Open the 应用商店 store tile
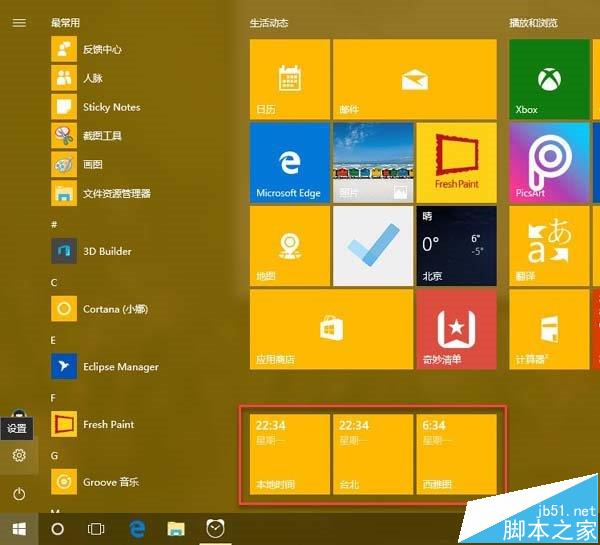The height and width of the screenshot is (545, 600). [x=331, y=330]
